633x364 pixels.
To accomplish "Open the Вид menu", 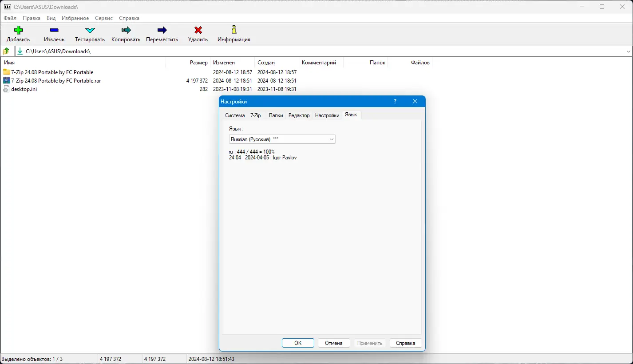I will tap(51, 18).
